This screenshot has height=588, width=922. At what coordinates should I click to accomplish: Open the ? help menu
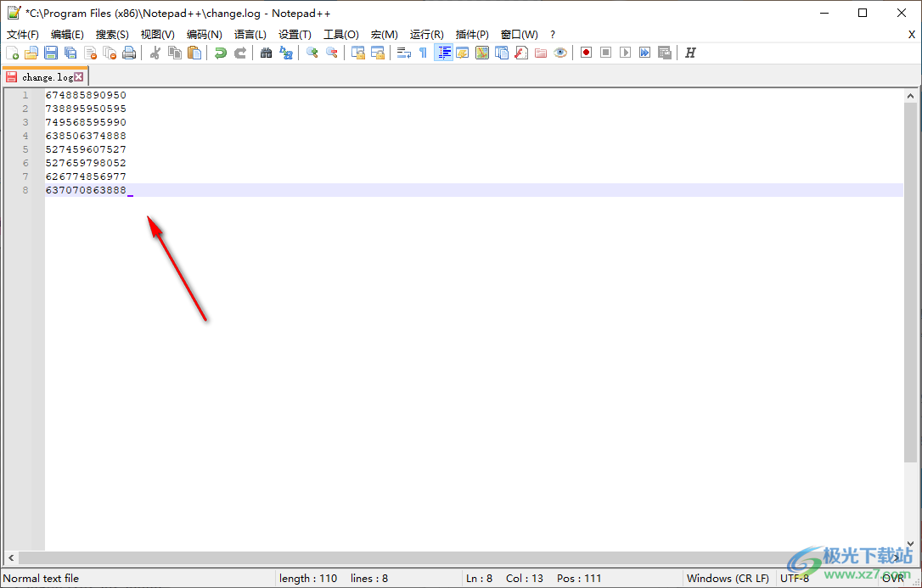pos(553,35)
